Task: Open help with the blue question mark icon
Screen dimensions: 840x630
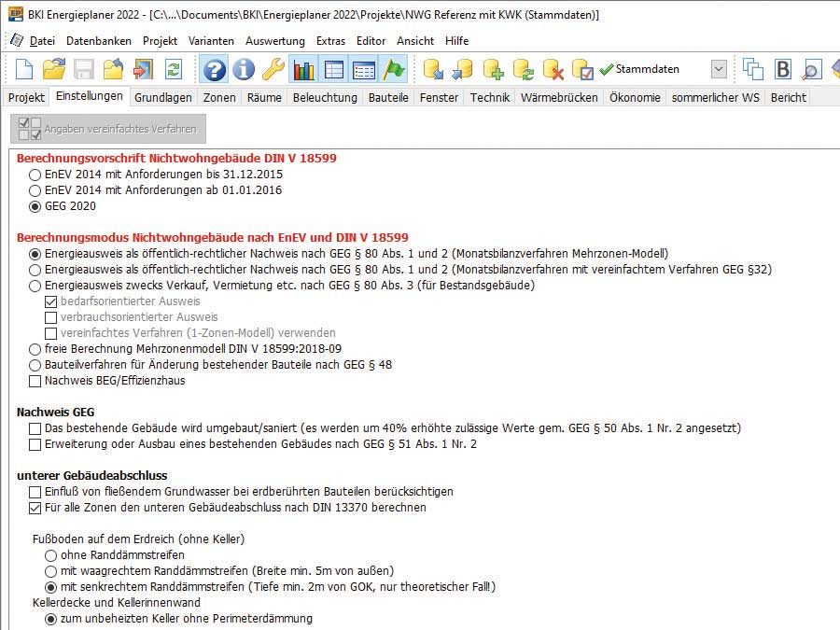Action: 215,70
